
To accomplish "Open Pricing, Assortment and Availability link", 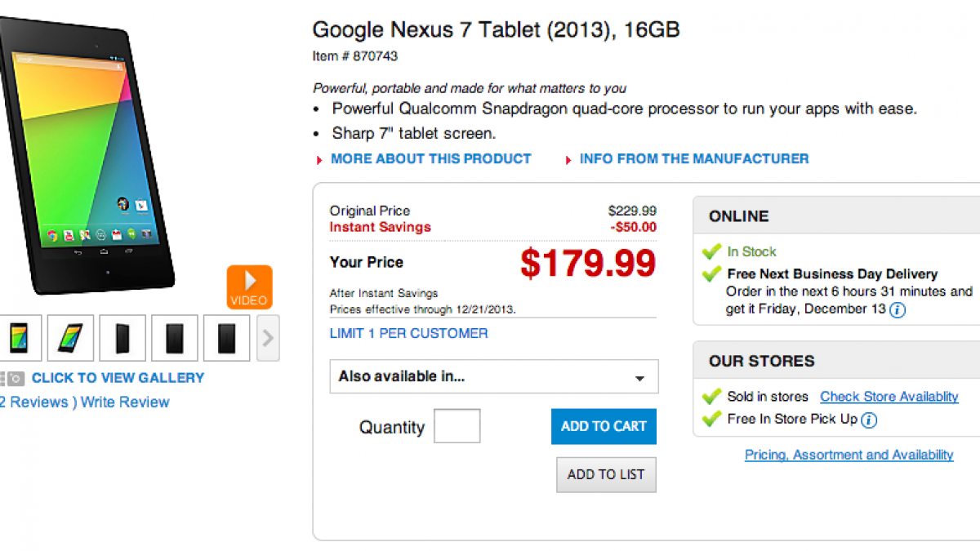I will (x=849, y=455).
